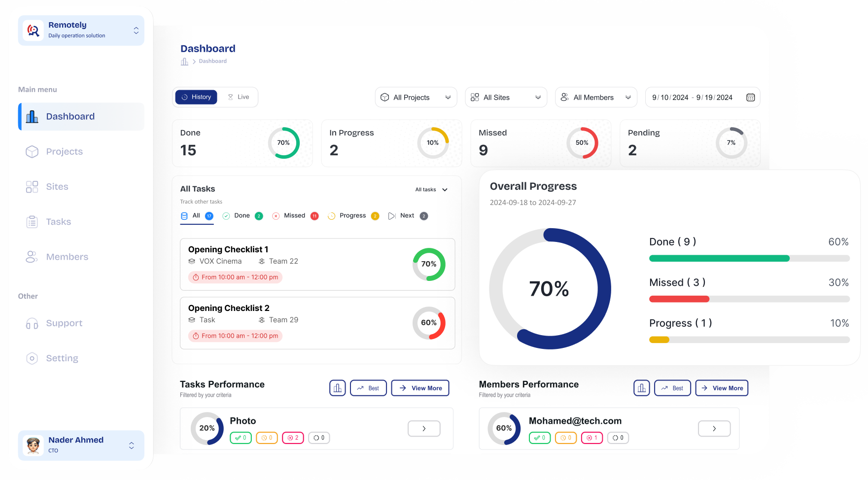
Task: Switch to Live mode
Action: [239, 97]
